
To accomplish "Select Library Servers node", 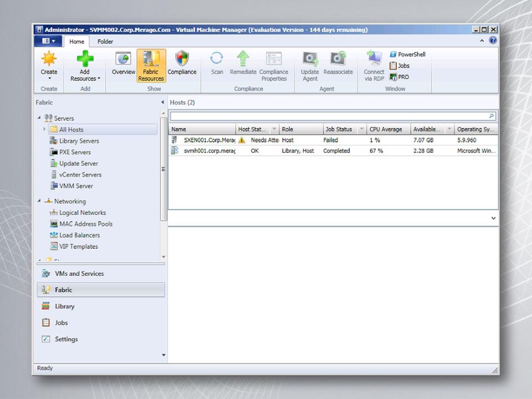I will [74, 141].
